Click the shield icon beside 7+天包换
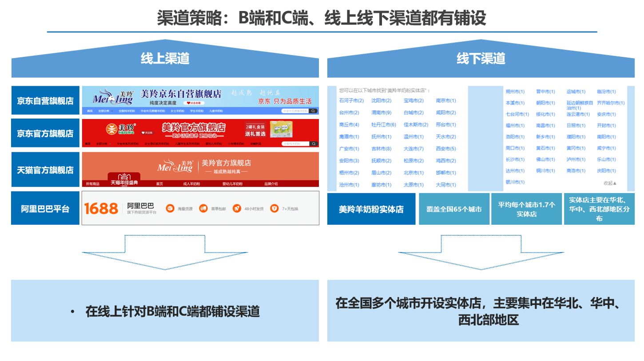Image resolution: width=644 pixels, height=361 pixels. 274,209
